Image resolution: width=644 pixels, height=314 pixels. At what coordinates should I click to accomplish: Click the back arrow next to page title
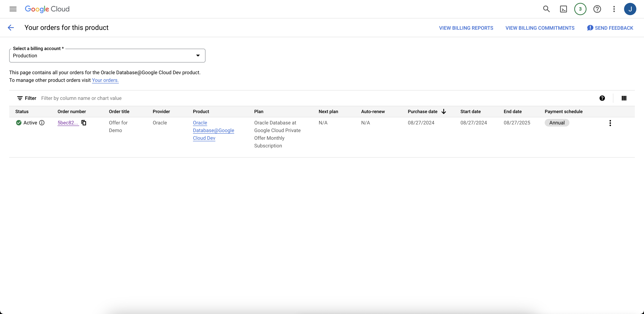(x=11, y=27)
